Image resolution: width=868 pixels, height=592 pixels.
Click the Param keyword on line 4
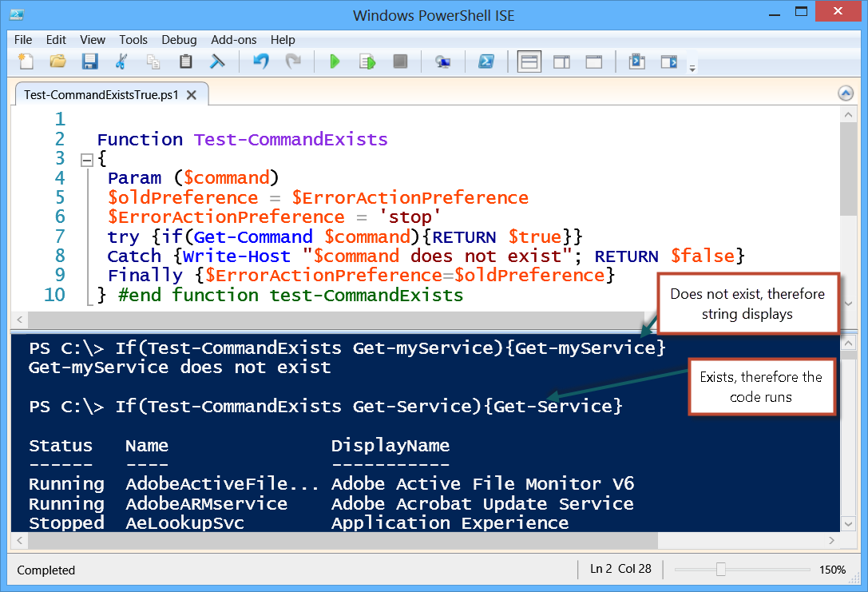[x=134, y=178]
